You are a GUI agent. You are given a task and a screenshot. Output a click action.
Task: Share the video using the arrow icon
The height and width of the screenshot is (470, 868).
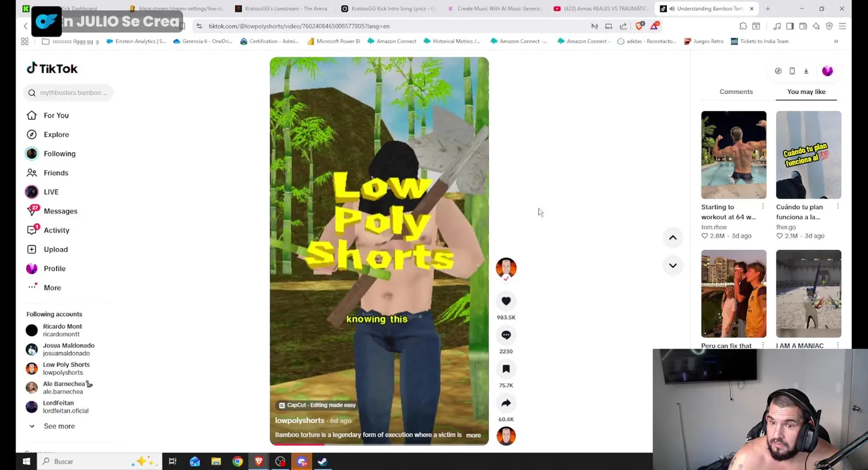tap(506, 403)
